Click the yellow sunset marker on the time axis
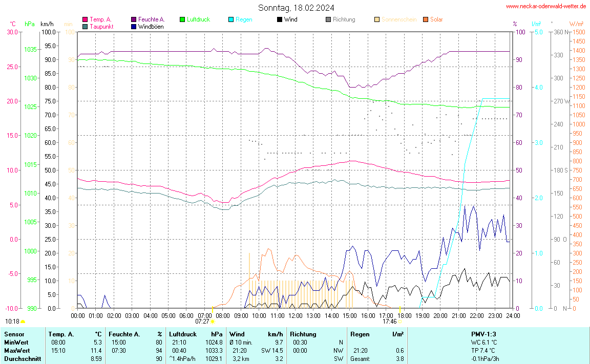590x364 pixels. tap(399, 311)
